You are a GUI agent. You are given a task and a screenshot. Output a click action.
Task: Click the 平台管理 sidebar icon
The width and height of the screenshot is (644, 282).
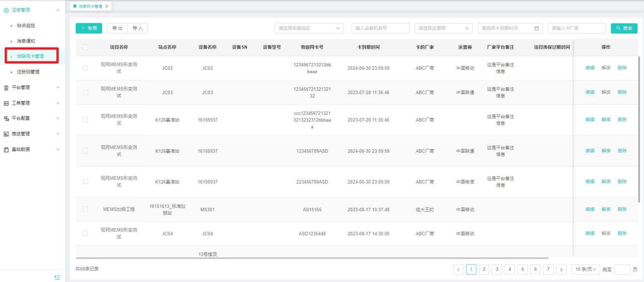6,88
